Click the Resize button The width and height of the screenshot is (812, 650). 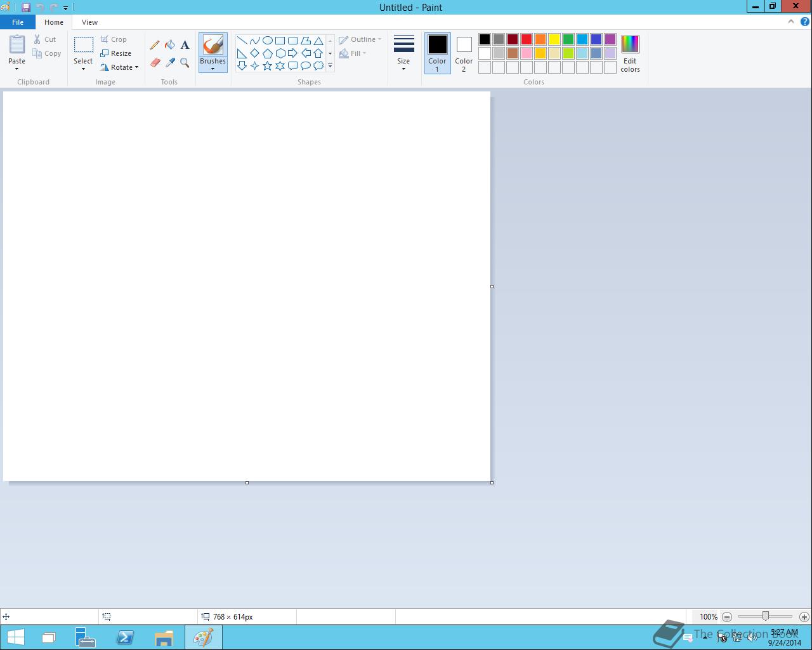point(116,53)
